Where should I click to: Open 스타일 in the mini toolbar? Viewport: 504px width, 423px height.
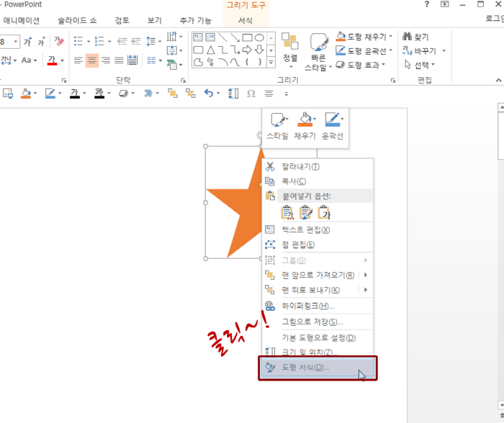[x=277, y=126]
